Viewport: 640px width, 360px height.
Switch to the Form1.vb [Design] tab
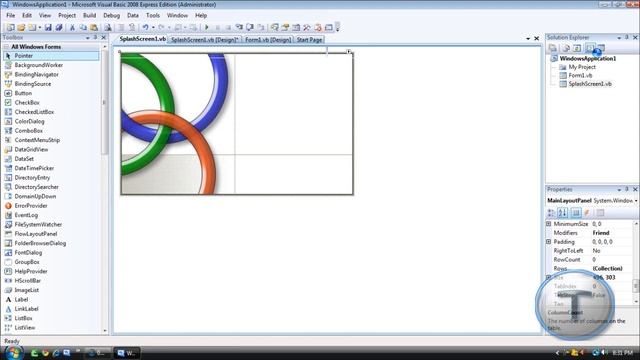[x=268, y=40]
